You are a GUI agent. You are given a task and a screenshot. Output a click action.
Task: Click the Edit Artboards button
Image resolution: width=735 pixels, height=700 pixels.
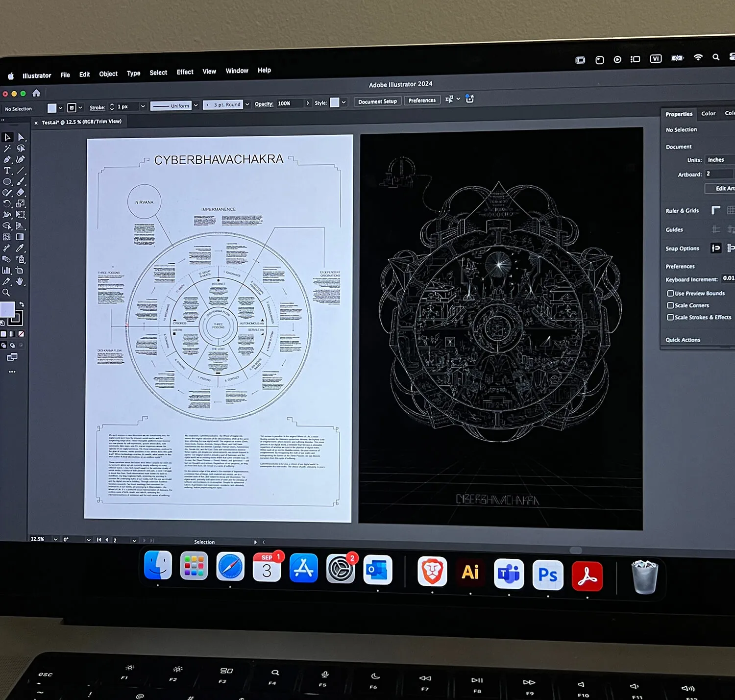(x=720, y=188)
